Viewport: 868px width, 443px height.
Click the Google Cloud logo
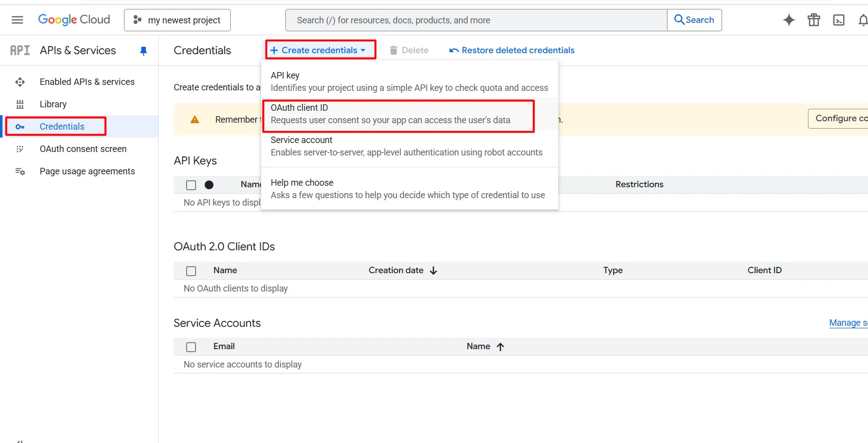(x=74, y=20)
